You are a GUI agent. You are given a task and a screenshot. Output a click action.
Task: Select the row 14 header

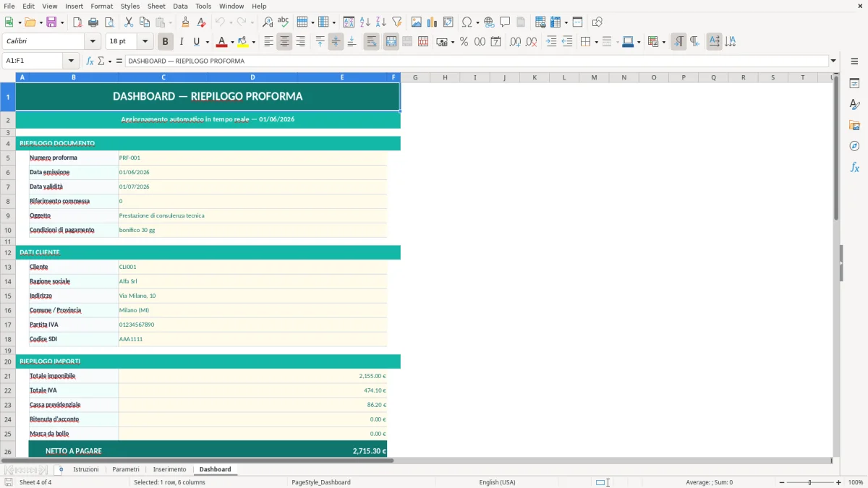(x=8, y=281)
